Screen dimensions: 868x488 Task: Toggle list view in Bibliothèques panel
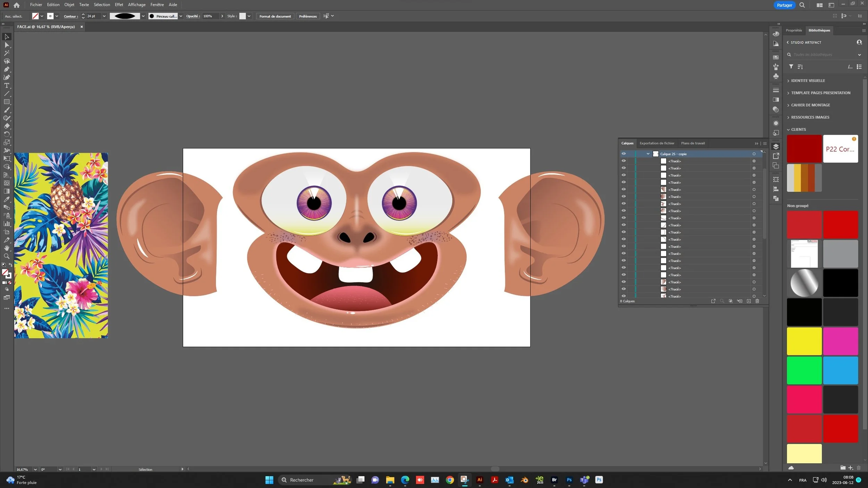(859, 67)
